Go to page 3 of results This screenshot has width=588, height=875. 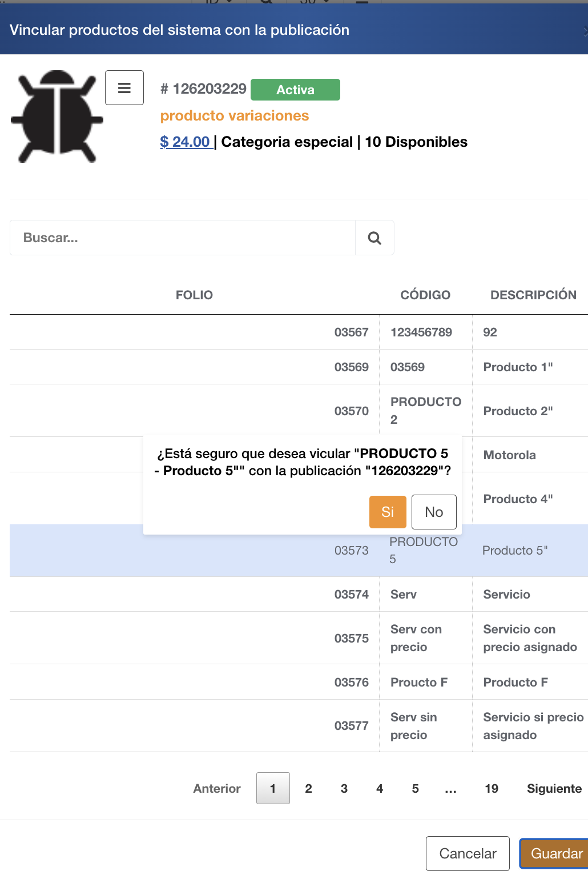[x=344, y=789]
